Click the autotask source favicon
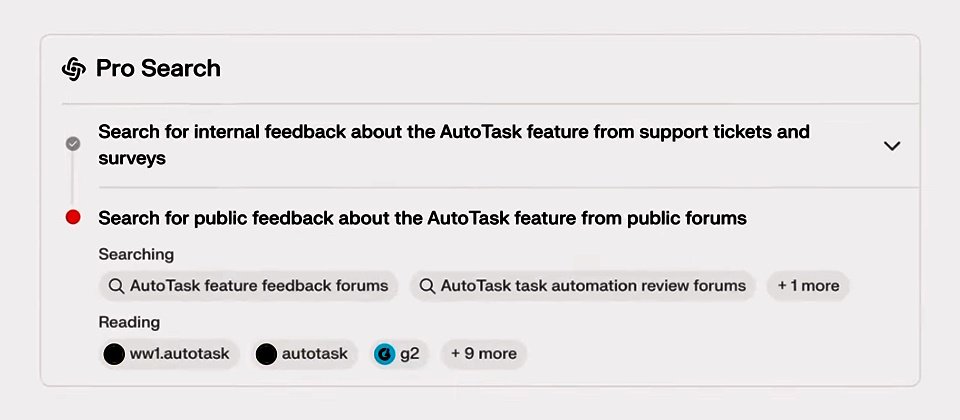 [266, 353]
